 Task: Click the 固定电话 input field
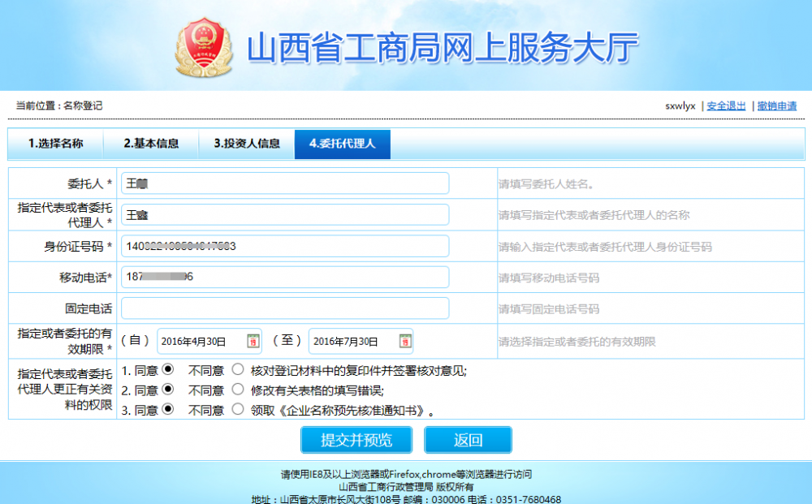(x=285, y=308)
